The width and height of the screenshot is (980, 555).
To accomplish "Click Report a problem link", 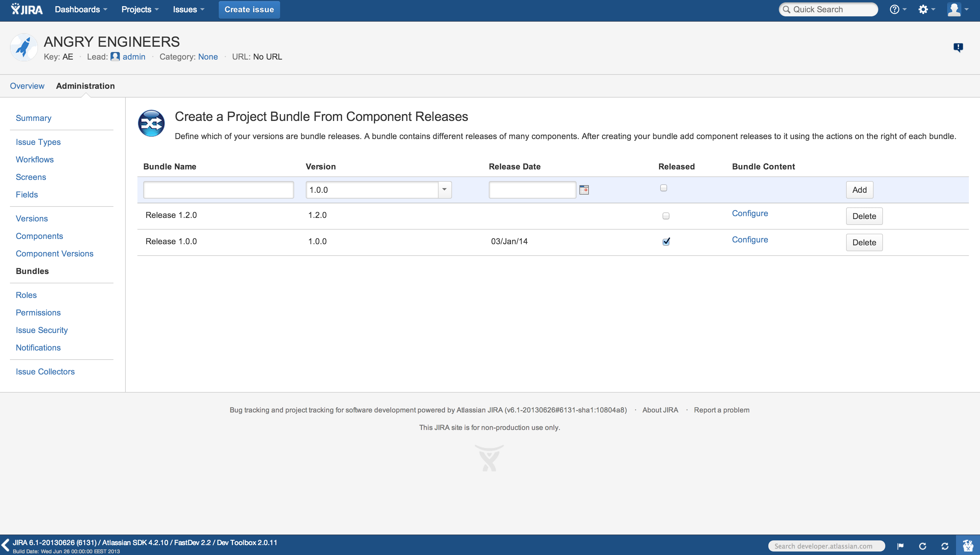I will click(x=721, y=410).
